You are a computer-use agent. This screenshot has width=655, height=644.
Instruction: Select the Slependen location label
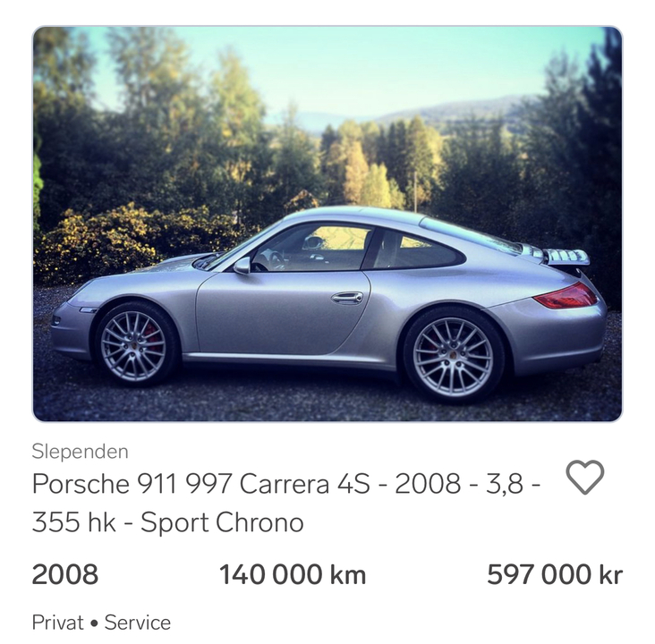[81, 452]
